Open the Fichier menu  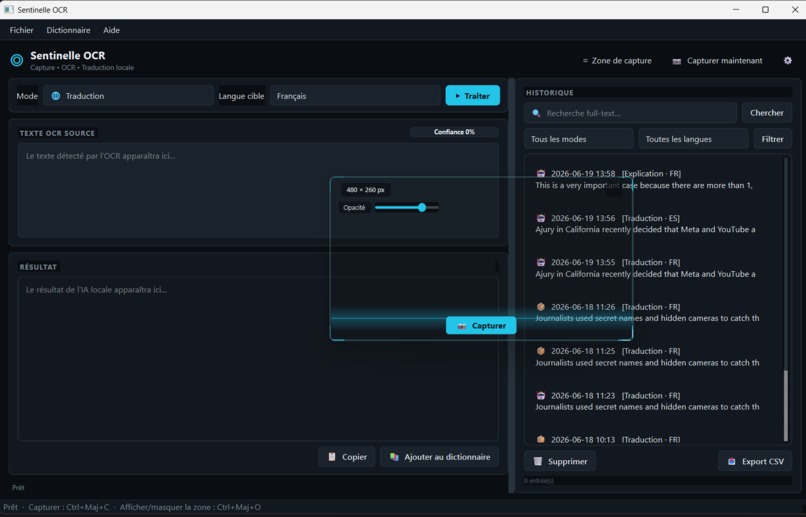tap(21, 30)
